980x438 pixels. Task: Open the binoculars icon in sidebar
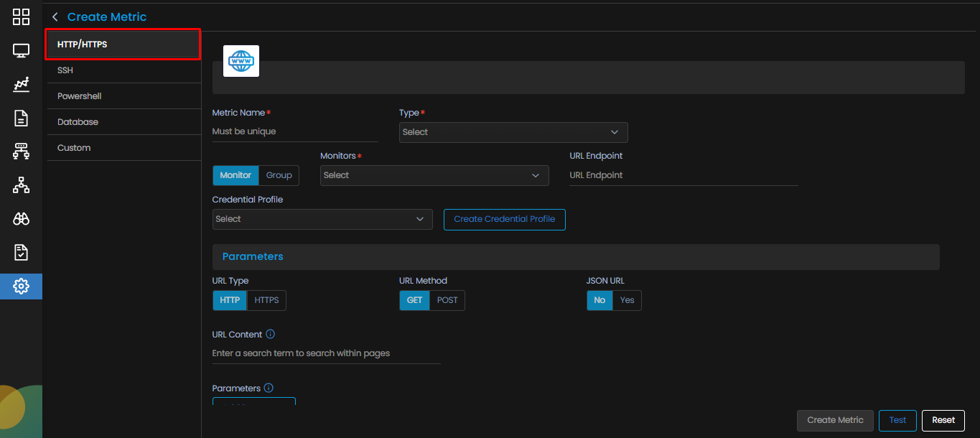coord(21,219)
